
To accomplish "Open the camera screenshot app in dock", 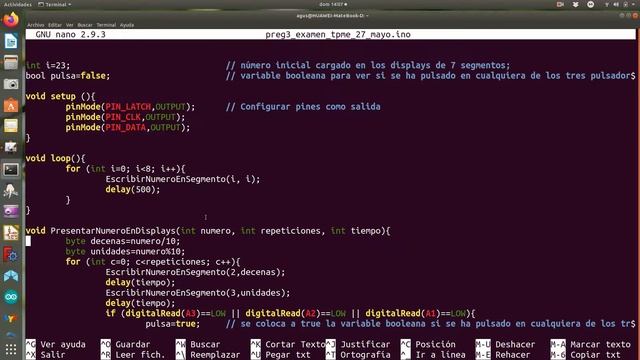I will click(x=11, y=84).
